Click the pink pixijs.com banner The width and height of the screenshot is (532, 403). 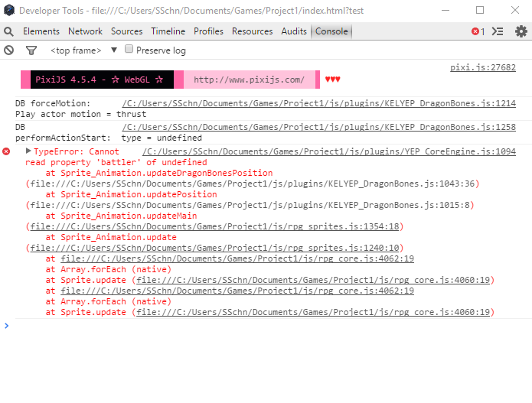pos(250,80)
